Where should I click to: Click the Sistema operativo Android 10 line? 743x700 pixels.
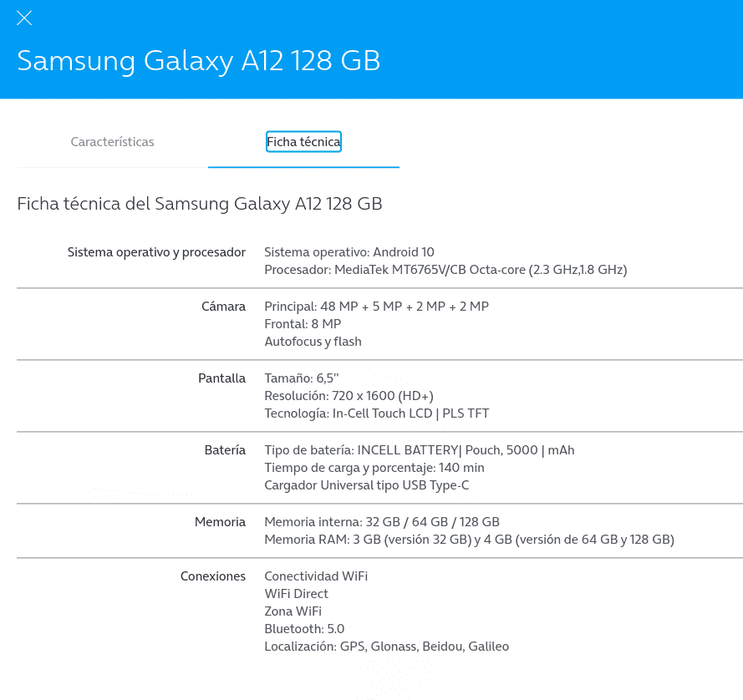coord(349,252)
